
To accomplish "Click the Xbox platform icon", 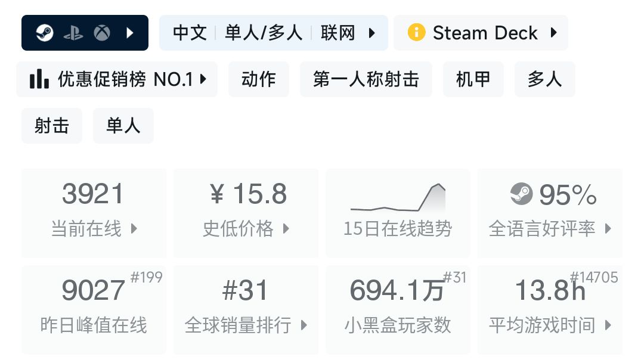I will point(102,33).
